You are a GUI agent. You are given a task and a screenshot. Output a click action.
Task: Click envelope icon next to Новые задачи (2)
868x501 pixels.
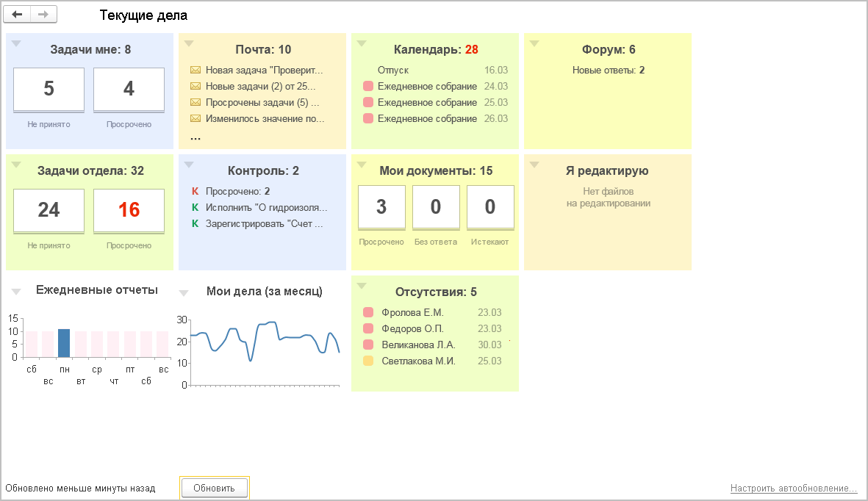(196, 87)
